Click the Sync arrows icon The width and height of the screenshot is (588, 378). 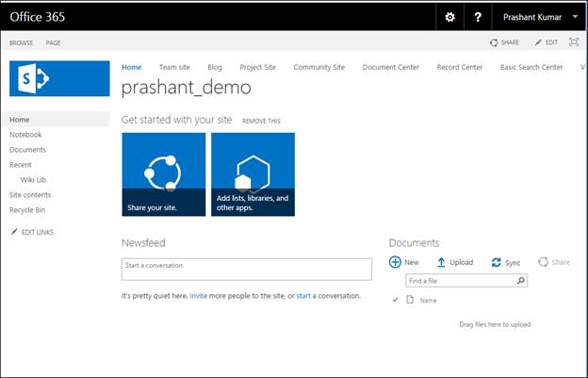coord(496,262)
